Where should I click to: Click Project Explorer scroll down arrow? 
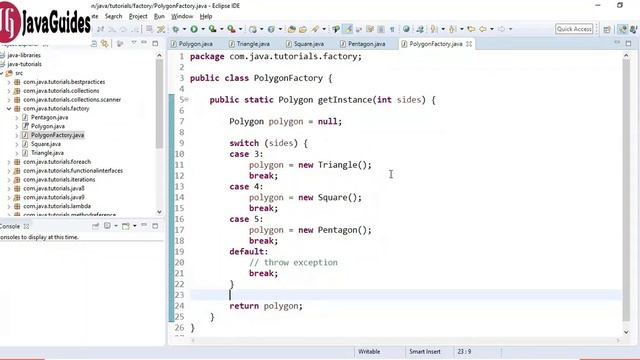pos(159,212)
